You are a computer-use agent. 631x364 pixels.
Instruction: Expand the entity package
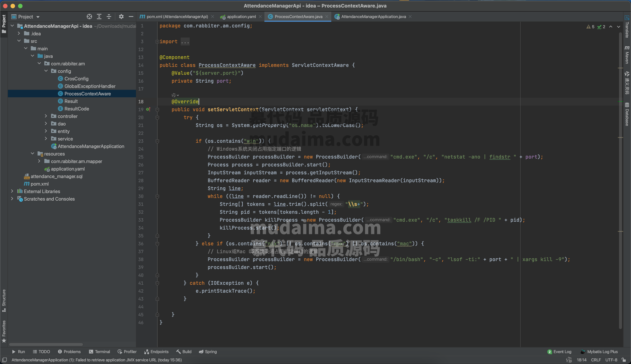coord(46,131)
